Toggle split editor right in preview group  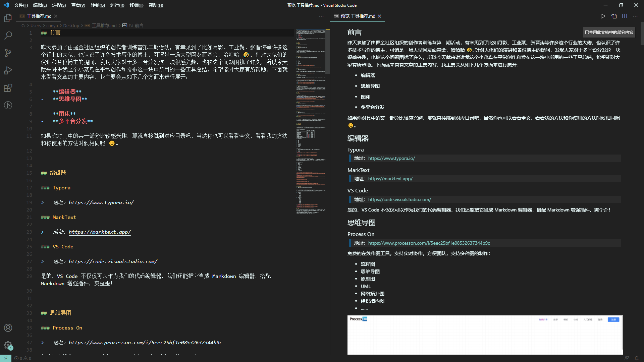pyautogui.click(x=625, y=16)
